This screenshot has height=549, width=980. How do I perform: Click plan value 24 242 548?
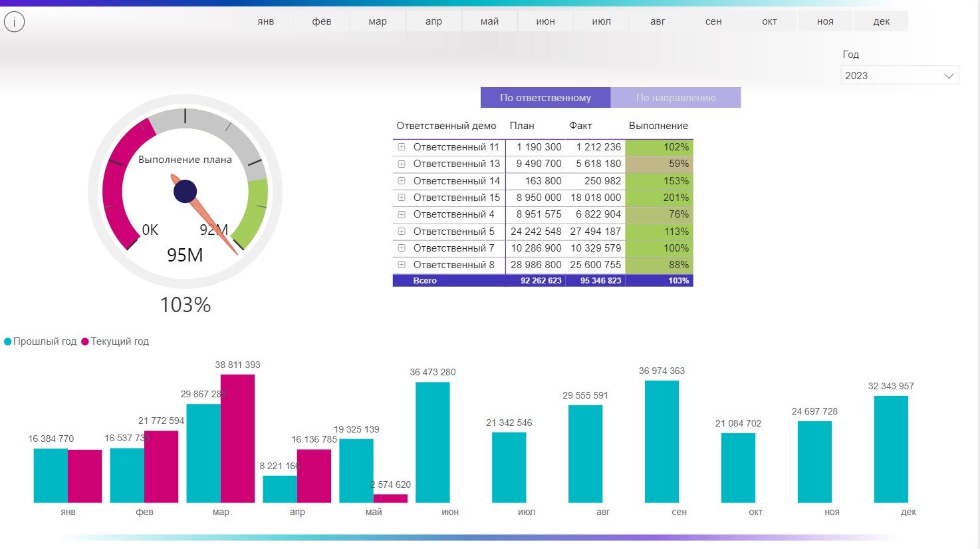tap(536, 232)
